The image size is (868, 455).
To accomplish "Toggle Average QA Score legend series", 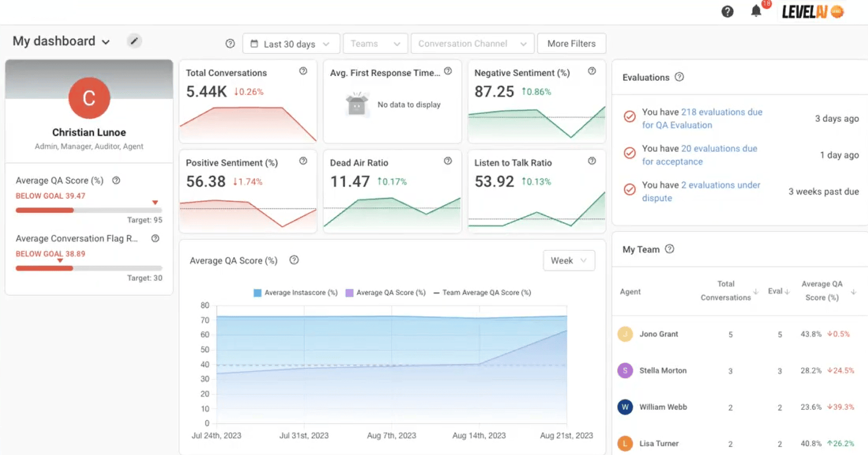I will tap(385, 293).
